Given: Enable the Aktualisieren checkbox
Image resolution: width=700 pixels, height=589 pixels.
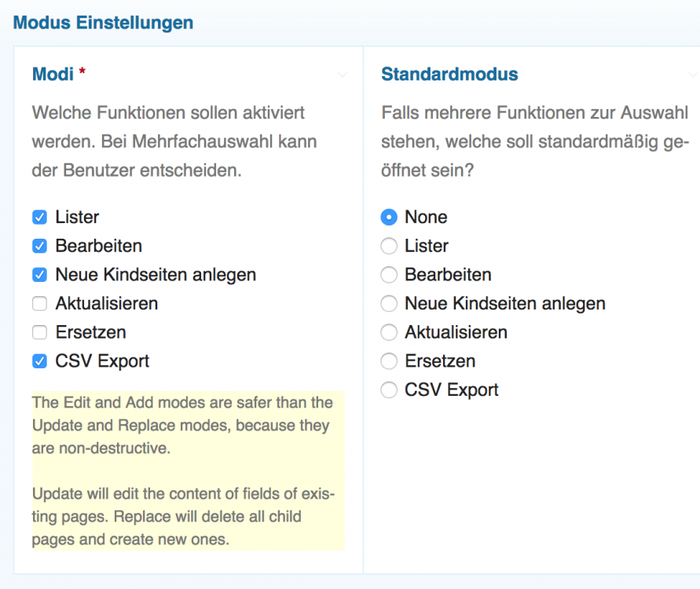Looking at the screenshot, I should 39,304.
